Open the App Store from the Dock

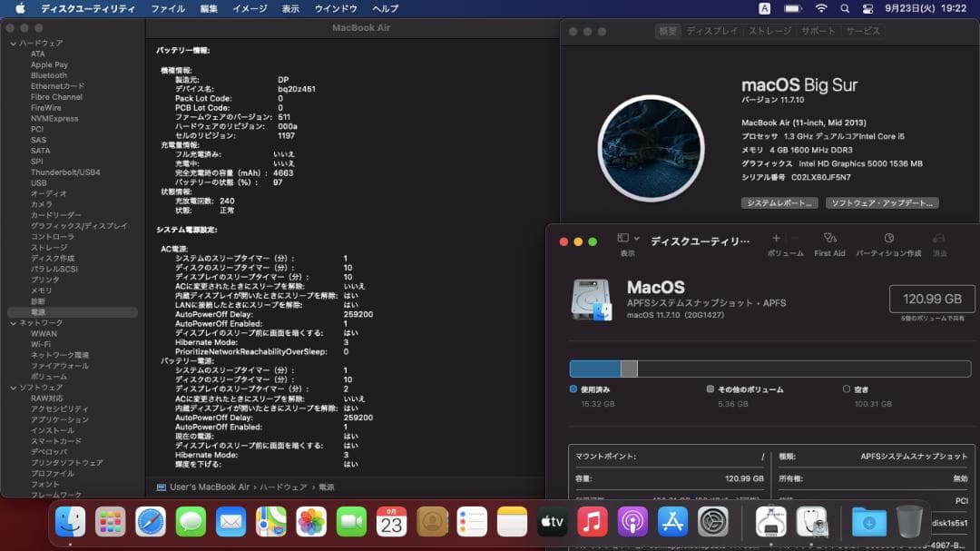click(671, 522)
